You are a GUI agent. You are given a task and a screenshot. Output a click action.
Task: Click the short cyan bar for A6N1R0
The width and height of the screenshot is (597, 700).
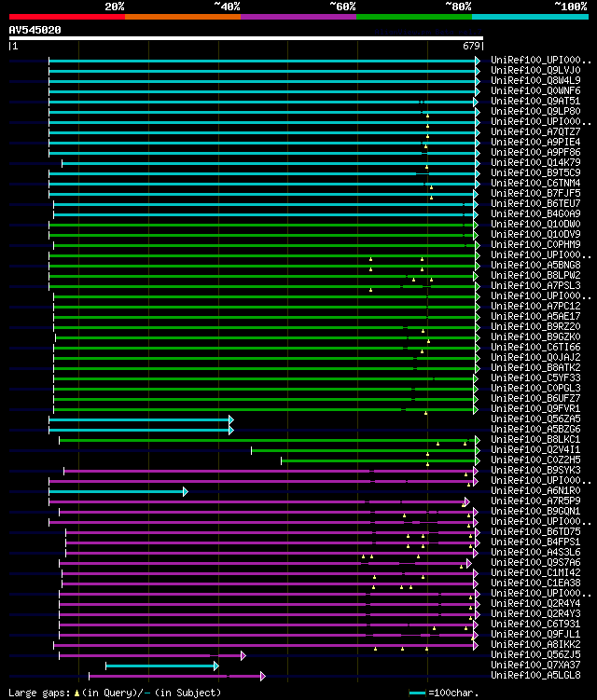click(117, 492)
